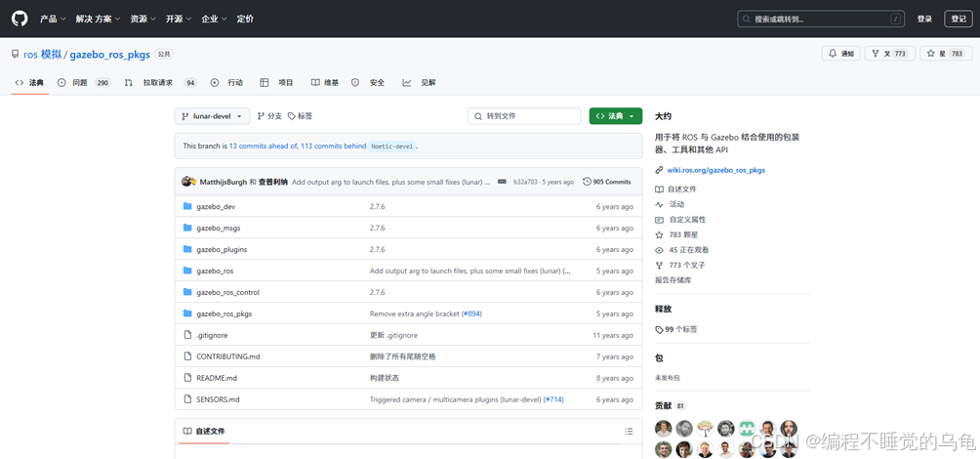
Task: Open the 行动 actions tab
Action: [x=226, y=83]
